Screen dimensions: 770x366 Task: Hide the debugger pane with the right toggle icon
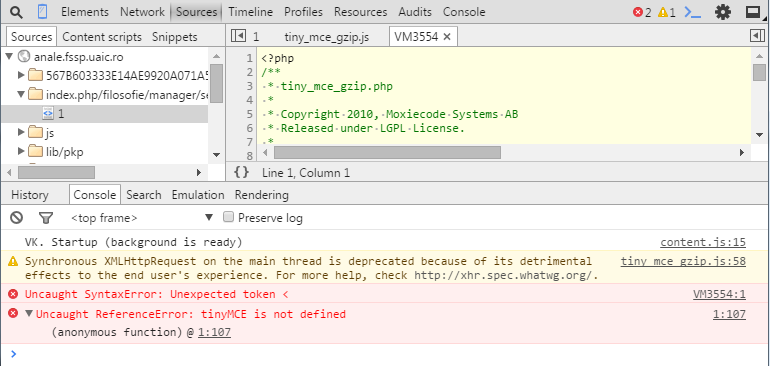click(x=758, y=36)
